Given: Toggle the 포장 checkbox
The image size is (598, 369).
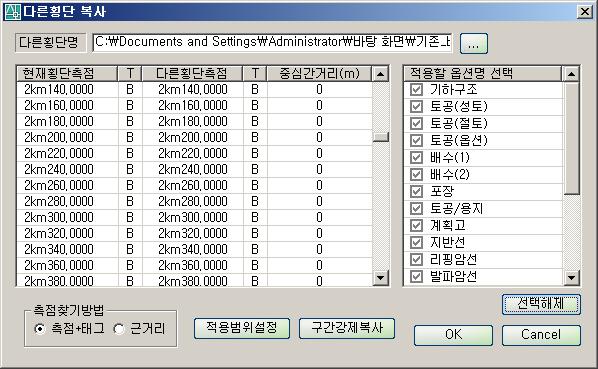Looking at the screenshot, I should pos(416,191).
